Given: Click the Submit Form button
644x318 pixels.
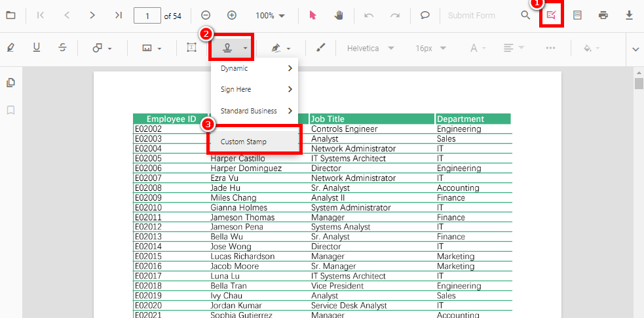Looking at the screenshot, I should tap(471, 15).
